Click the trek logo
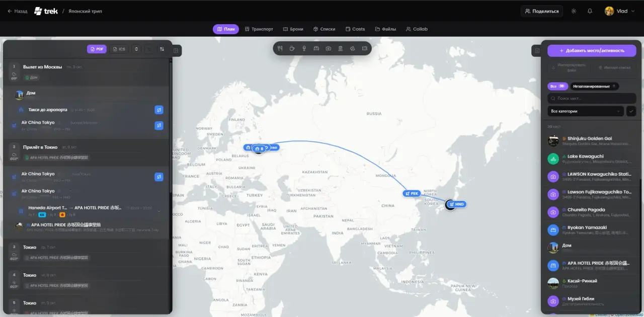 coord(46,11)
